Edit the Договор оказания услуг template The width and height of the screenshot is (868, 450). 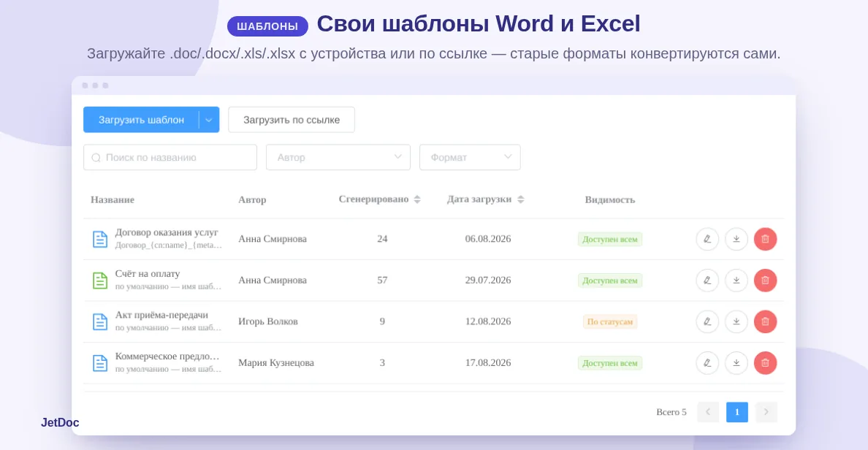[x=707, y=239]
